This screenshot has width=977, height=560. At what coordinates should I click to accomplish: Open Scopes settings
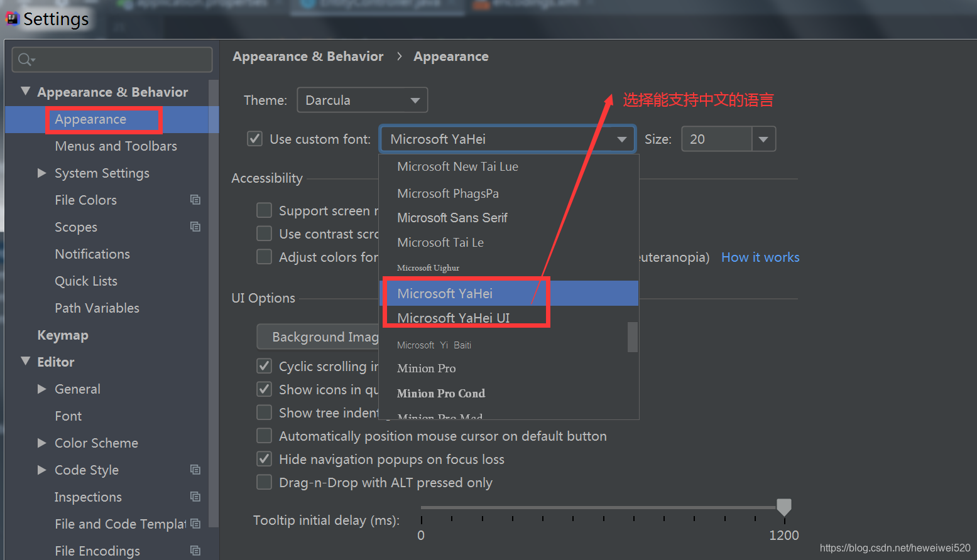(76, 227)
